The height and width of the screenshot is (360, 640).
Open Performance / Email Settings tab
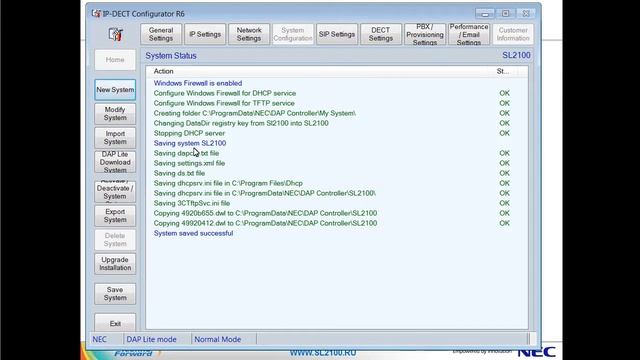point(469,34)
